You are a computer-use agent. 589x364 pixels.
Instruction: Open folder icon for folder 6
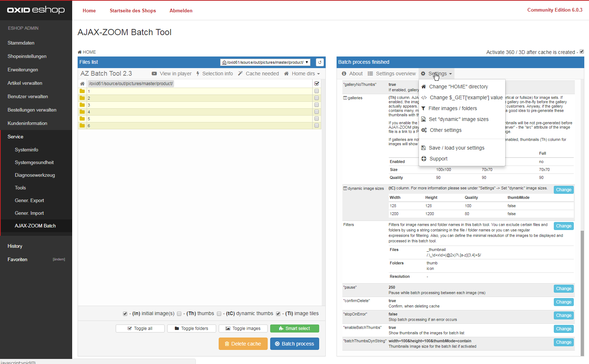[82, 126]
